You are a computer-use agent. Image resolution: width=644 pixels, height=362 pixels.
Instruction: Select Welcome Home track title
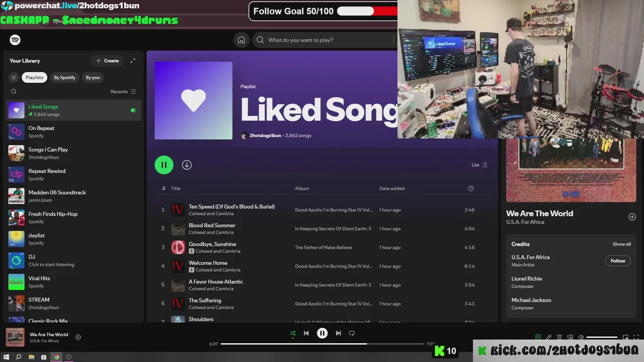click(208, 263)
